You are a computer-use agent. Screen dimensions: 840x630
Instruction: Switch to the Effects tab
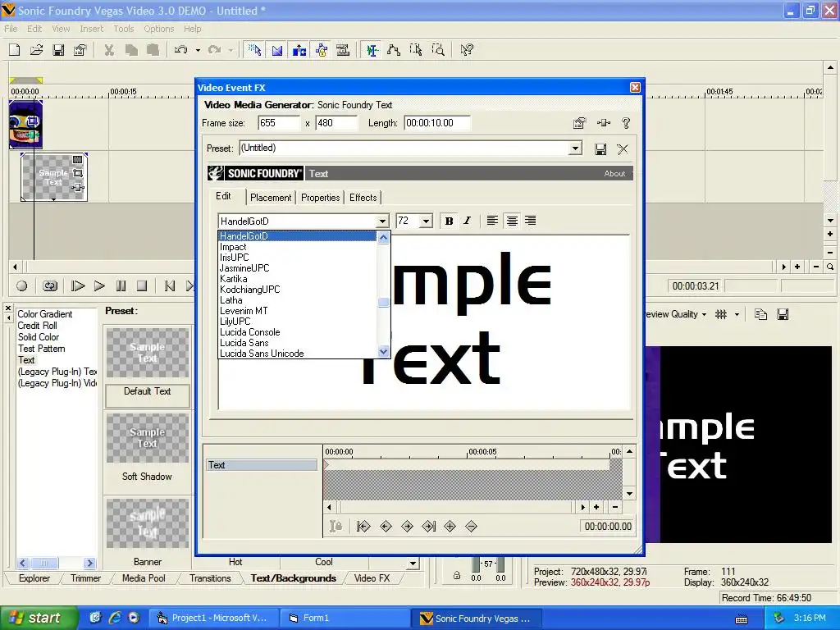tap(363, 198)
